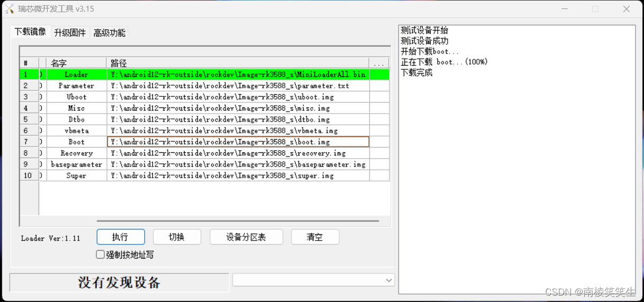The image size is (644, 302).
Task: Open the 升级固件 tab
Action: pyautogui.click(x=70, y=33)
